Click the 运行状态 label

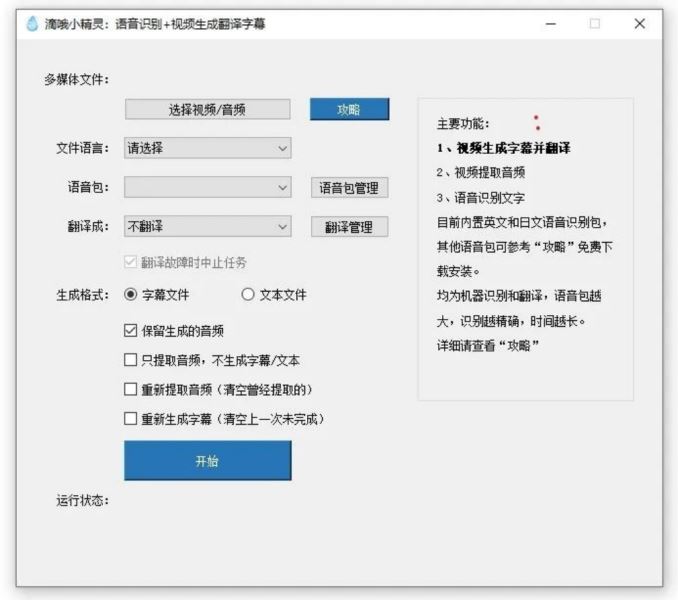pos(83,501)
